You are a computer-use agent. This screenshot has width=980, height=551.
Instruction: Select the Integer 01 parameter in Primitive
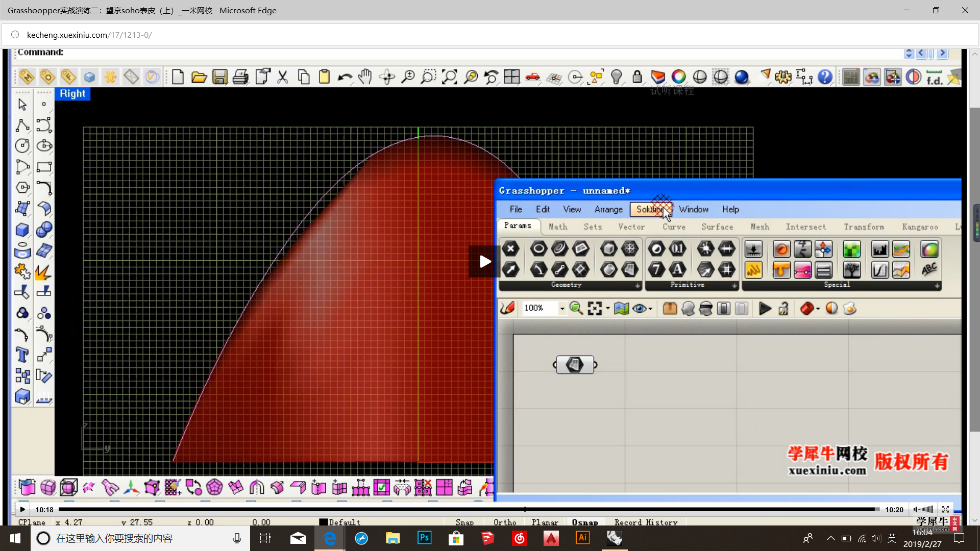tap(677, 249)
